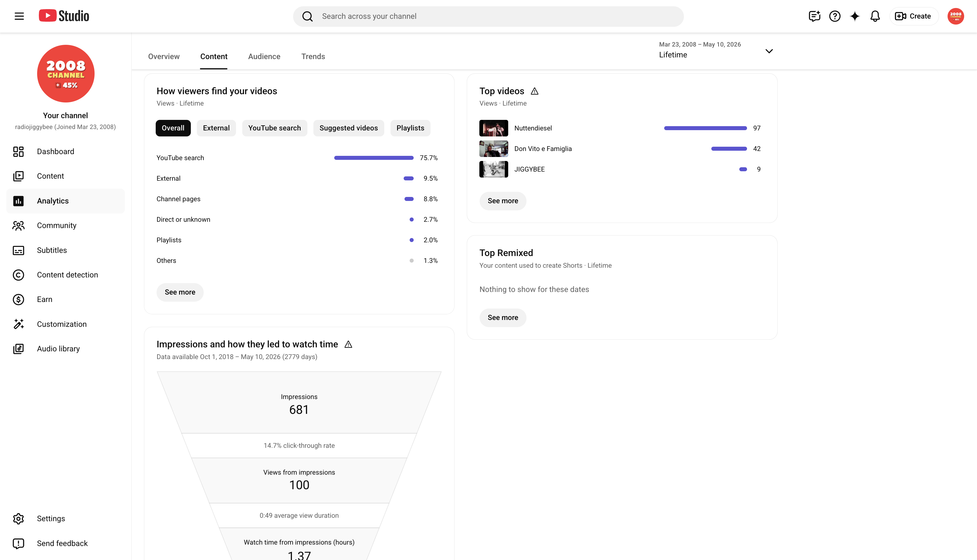The width and height of the screenshot is (977, 560).
Task: Click the search across your channel field
Action: click(x=488, y=16)
